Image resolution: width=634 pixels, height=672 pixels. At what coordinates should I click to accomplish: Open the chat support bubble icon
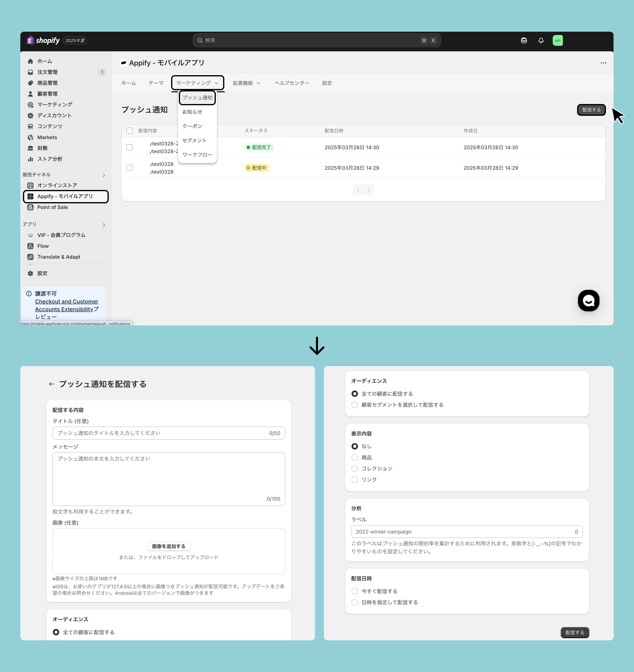(x=588, y=300)
